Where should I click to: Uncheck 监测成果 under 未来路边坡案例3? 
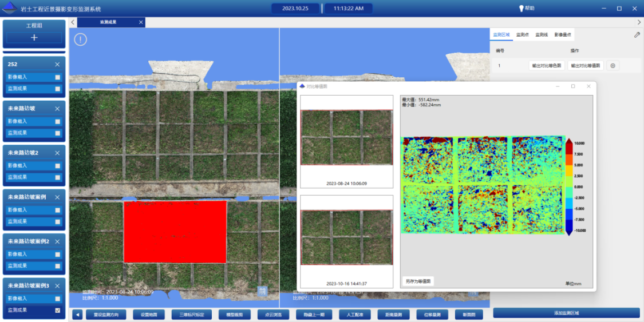coord(57,311)
